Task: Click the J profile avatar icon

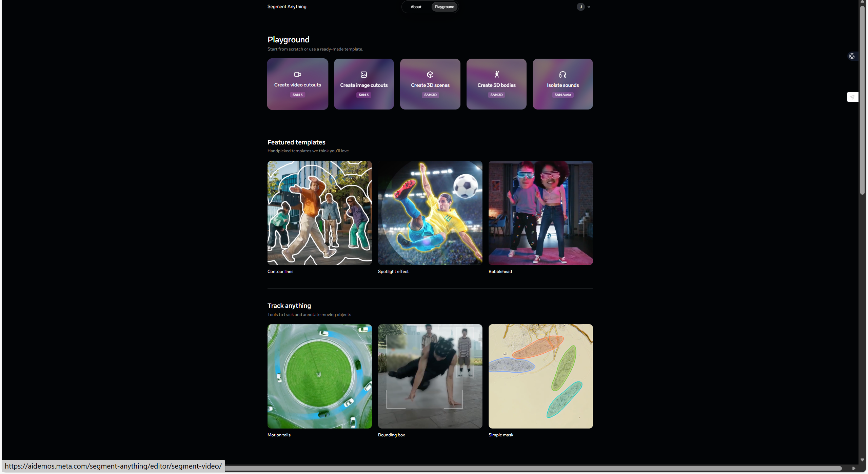Action: [580, 7]
